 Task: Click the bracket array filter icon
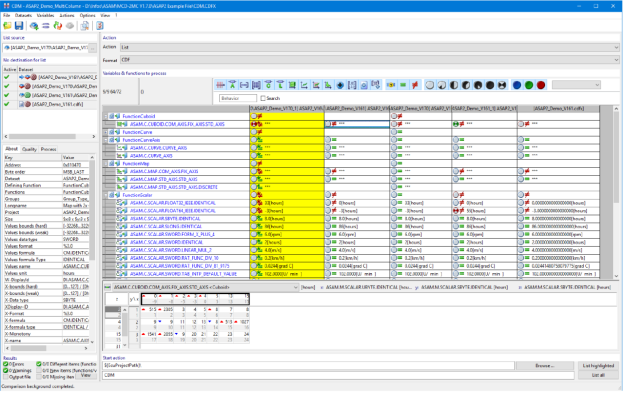[x=352, y=85]
